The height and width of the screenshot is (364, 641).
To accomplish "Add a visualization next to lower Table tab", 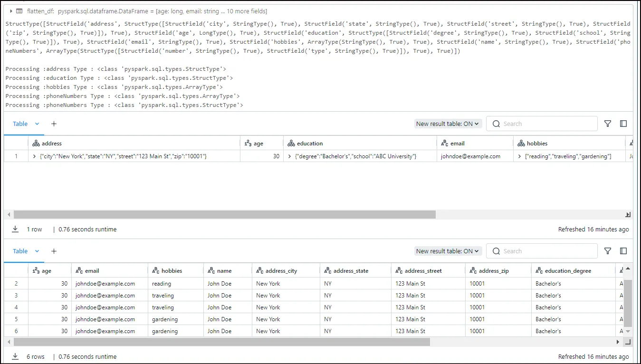I will click(x=54, y=251).
